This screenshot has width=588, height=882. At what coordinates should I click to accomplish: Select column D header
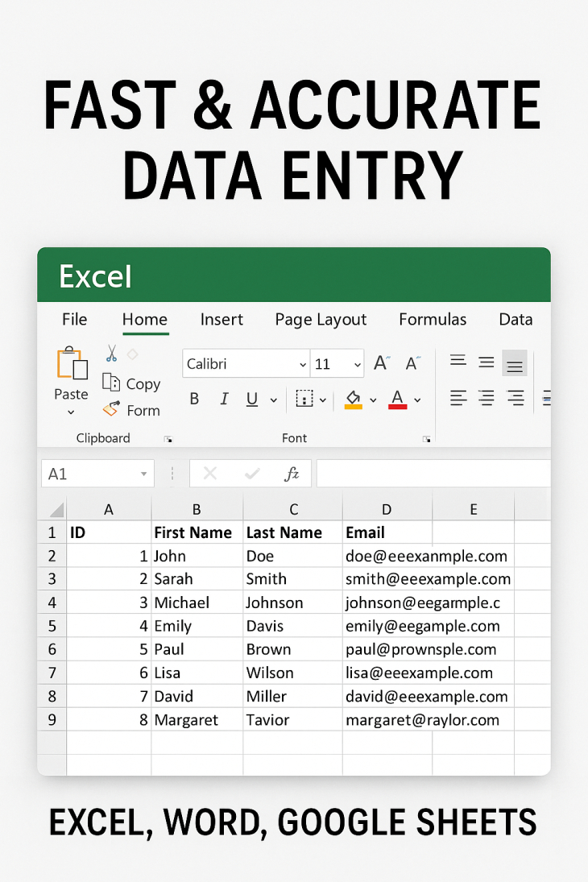(x=387, y=510)
